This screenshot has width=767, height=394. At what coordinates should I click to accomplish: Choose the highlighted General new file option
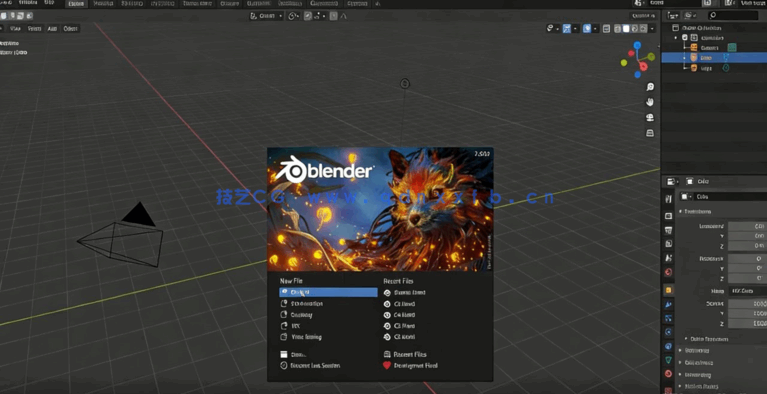[x=328, y=292]
